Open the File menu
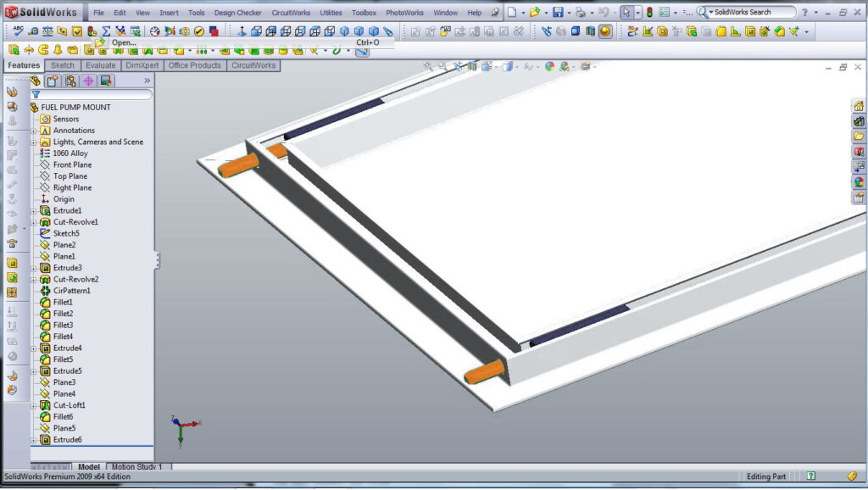Viewport: 868px width, 490px height. pos(98,12)
